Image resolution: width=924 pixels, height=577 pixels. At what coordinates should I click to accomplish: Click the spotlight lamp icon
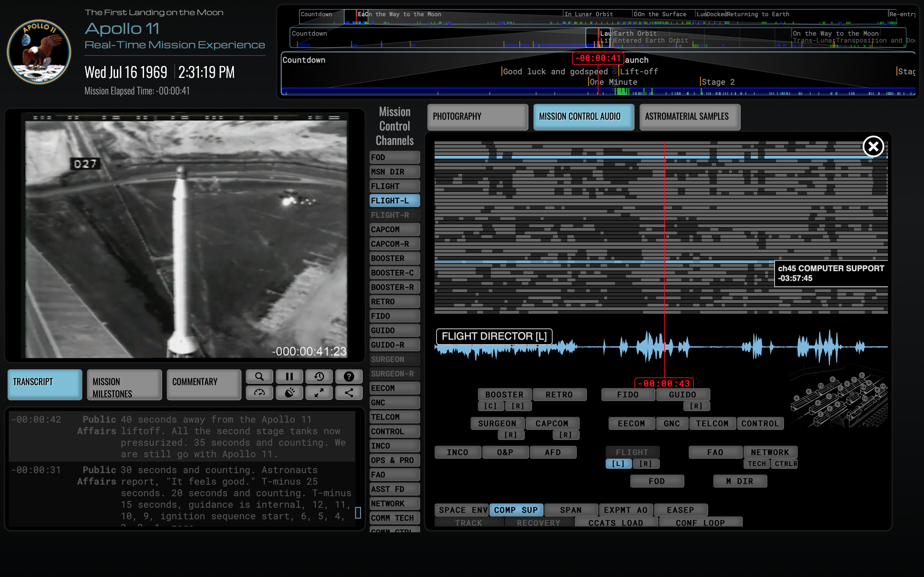(x=289, y=392)
